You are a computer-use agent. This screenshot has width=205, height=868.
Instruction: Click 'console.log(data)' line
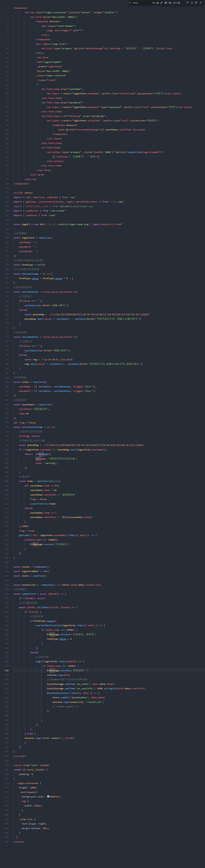point(58,675)
